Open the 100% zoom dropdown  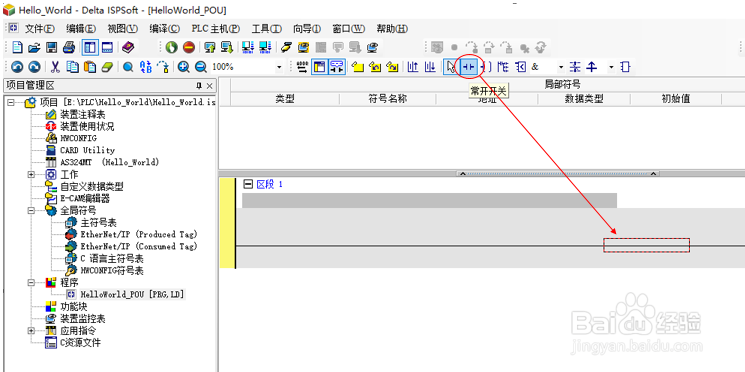point(279,67)
